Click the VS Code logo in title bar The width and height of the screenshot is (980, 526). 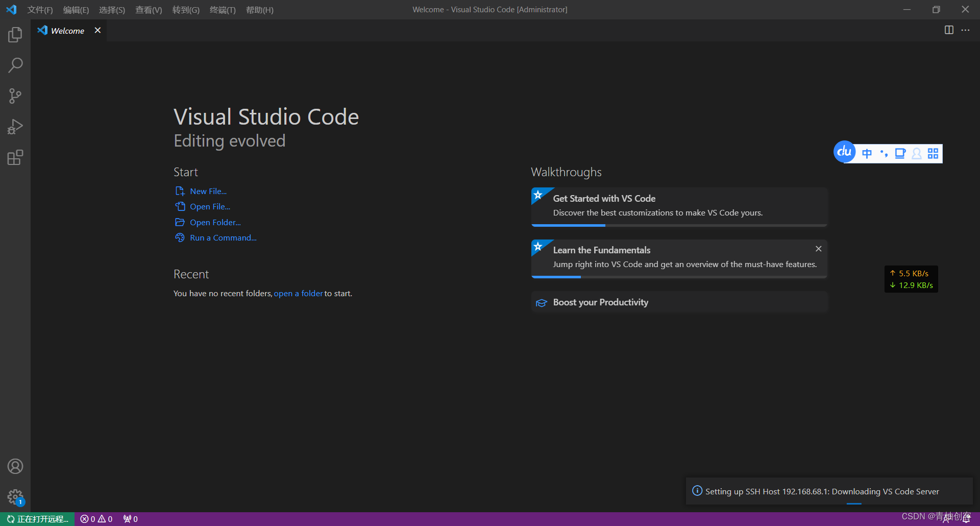coord(11,10)
